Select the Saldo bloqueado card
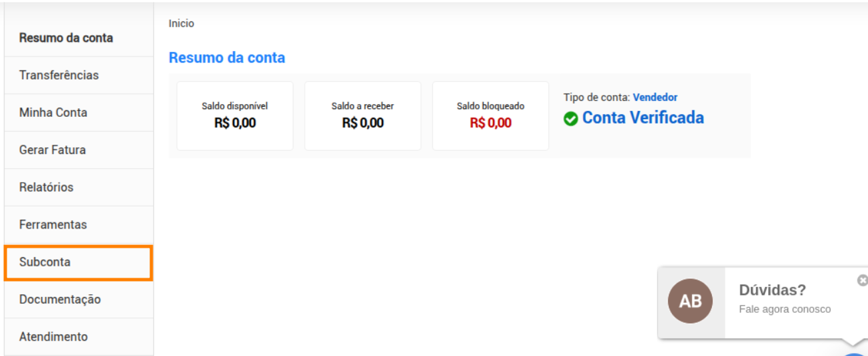Image resolution: width=868 pixels, height=356 pixels. 491,116
